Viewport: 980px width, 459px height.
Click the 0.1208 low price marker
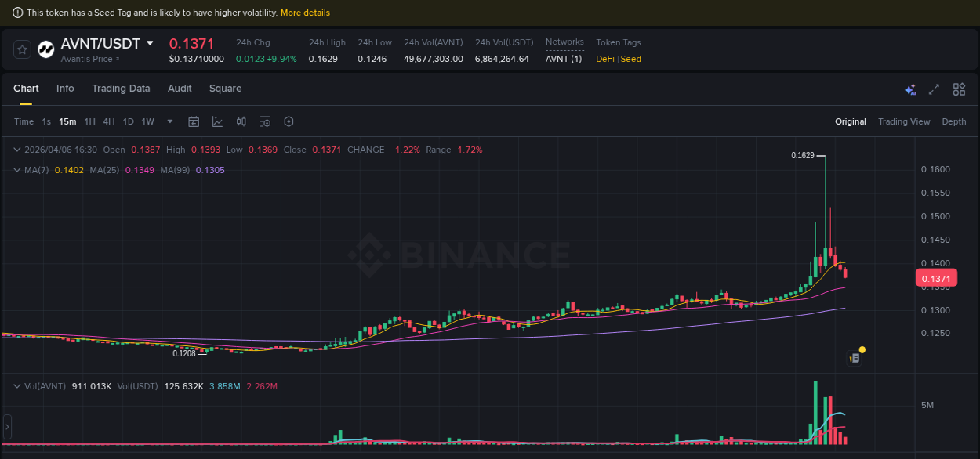[184, 353]
